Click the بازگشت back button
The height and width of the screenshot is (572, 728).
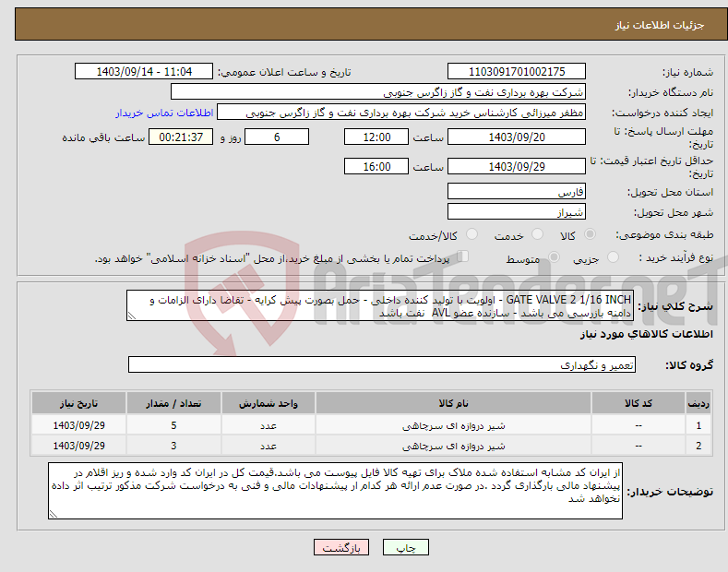(341, 548)
